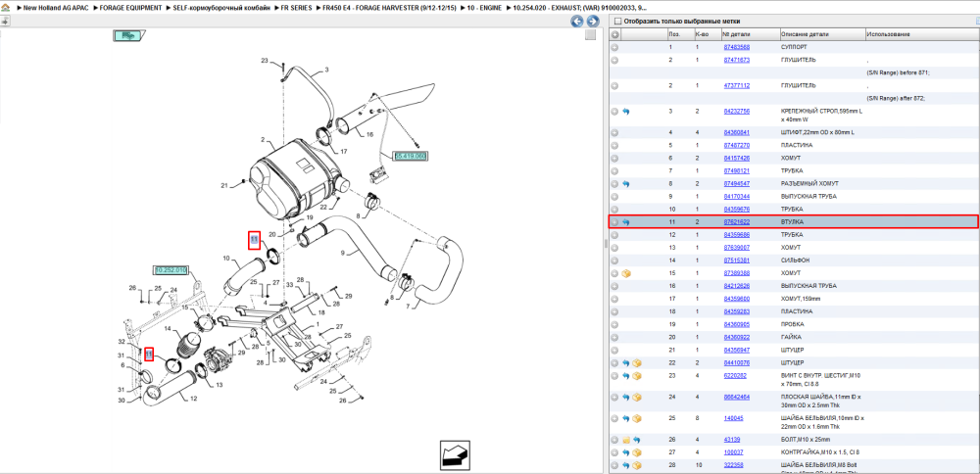The height and width of the screenshot is (474, 980).
Task: Select the 'СИЛЬФОН' description row
Action: pos(796,260)
